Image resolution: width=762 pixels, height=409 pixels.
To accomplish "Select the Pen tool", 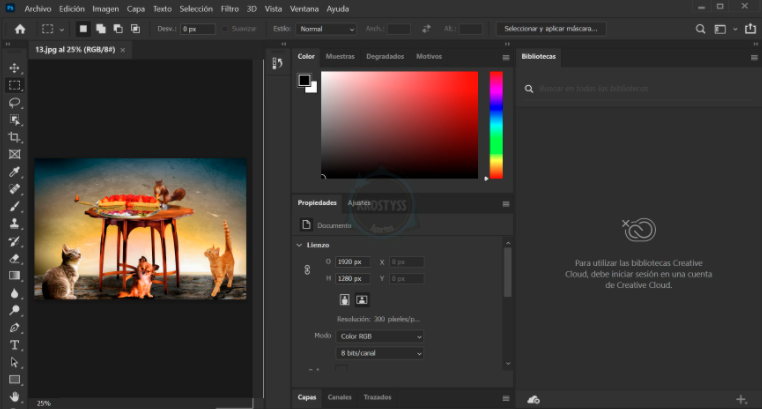I will click(14, 327).
